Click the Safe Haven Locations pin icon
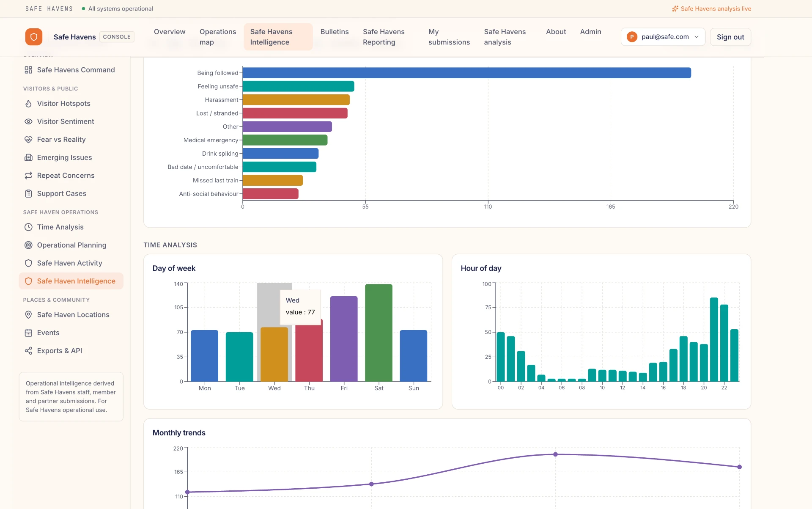Viewport: 812px width, 509px height. tap(28, 315)
